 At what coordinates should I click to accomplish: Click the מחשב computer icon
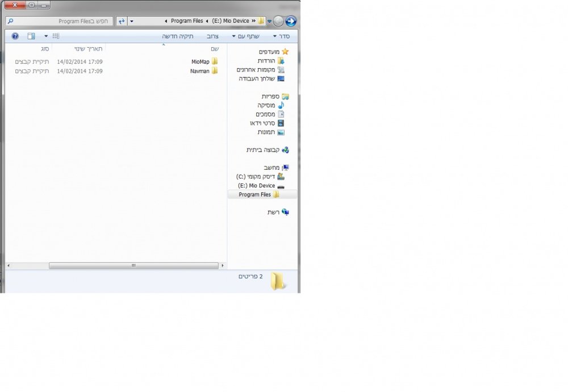tap(286, 168)
